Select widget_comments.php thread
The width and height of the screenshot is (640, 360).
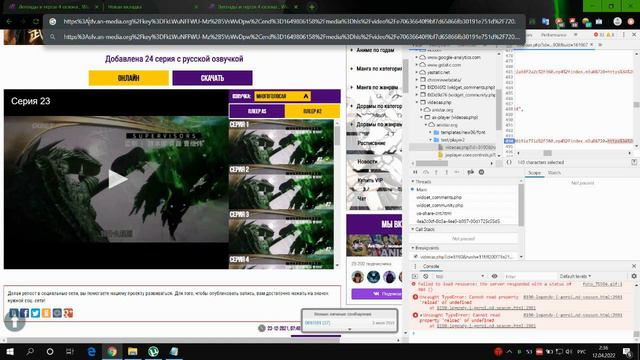click(439, 198)
